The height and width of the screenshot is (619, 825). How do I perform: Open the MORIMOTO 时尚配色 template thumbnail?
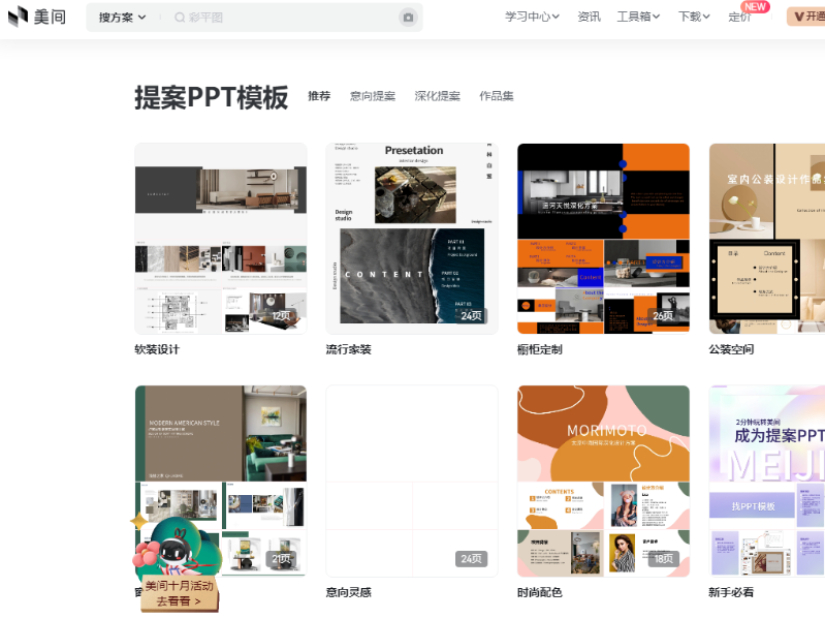[x=603, y=481]
